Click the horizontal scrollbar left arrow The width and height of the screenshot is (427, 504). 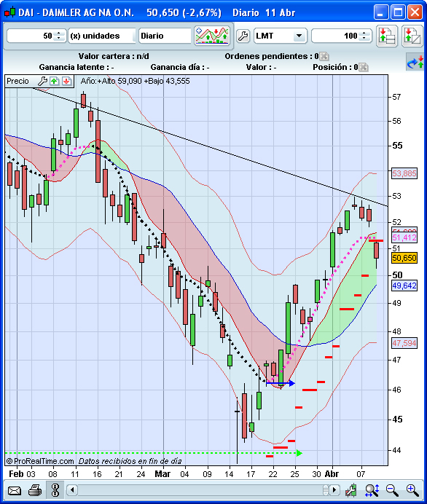pos(72,490)
